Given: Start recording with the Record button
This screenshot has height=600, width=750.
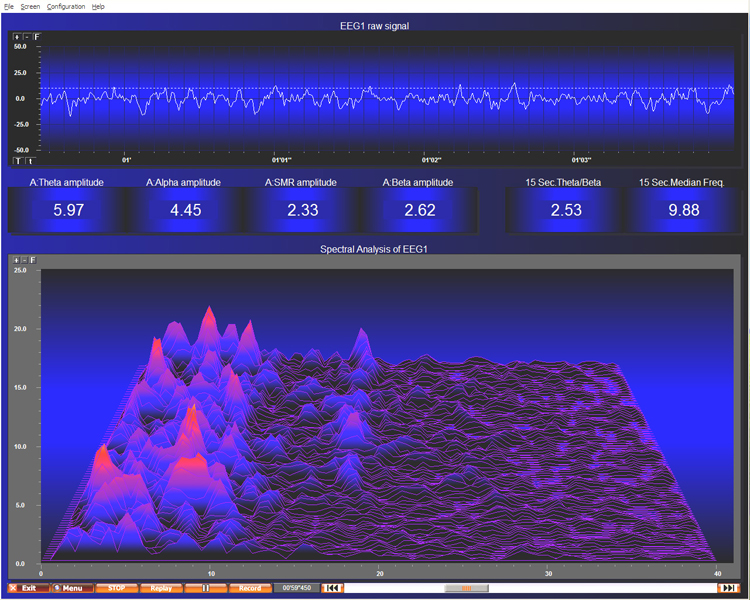Looking at the screenshot, I should (x=250, y=588).
